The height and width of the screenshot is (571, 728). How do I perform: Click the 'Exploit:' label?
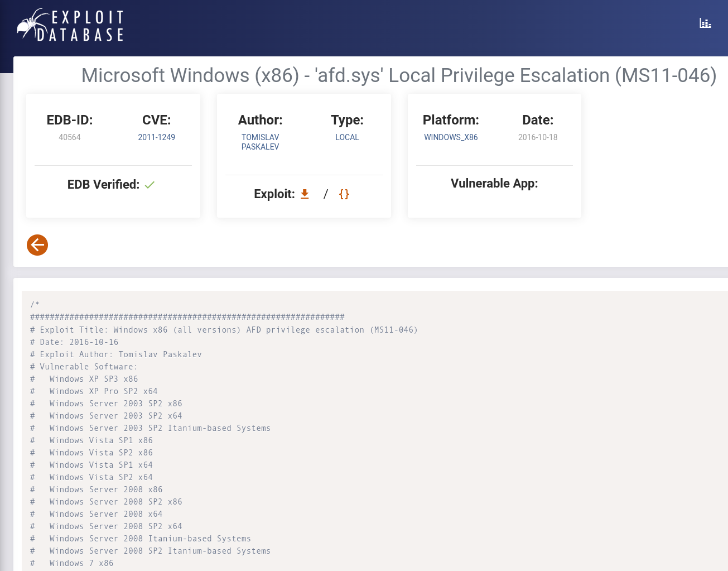274,194
